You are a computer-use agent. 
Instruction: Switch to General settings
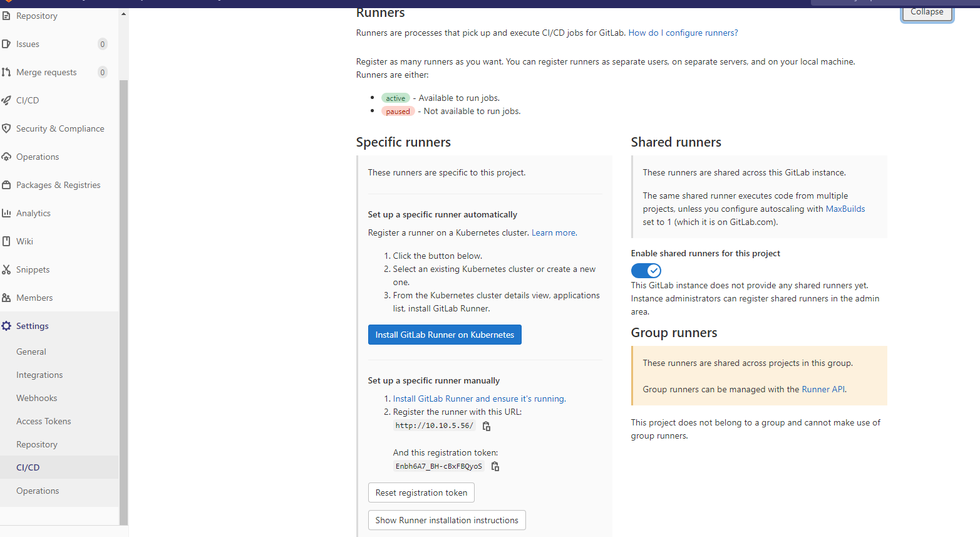coord(31,352)
